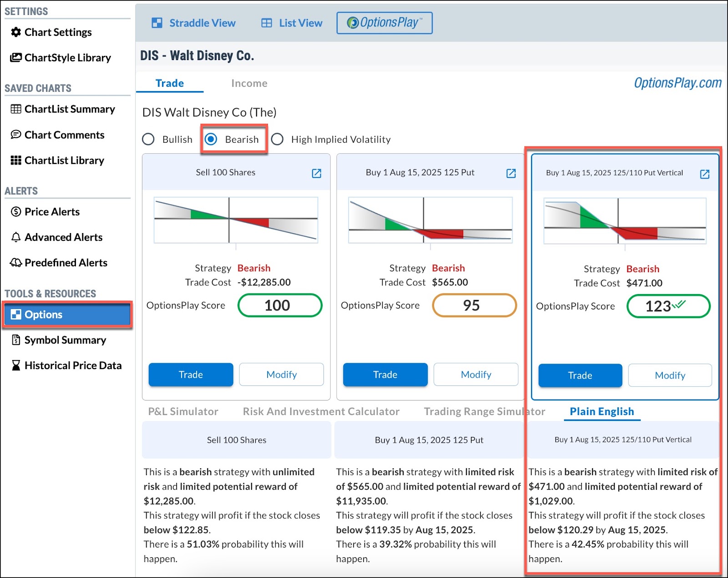728x578 pixels.
Task: Open ChartStyle Library link
Action: [68, 58]
